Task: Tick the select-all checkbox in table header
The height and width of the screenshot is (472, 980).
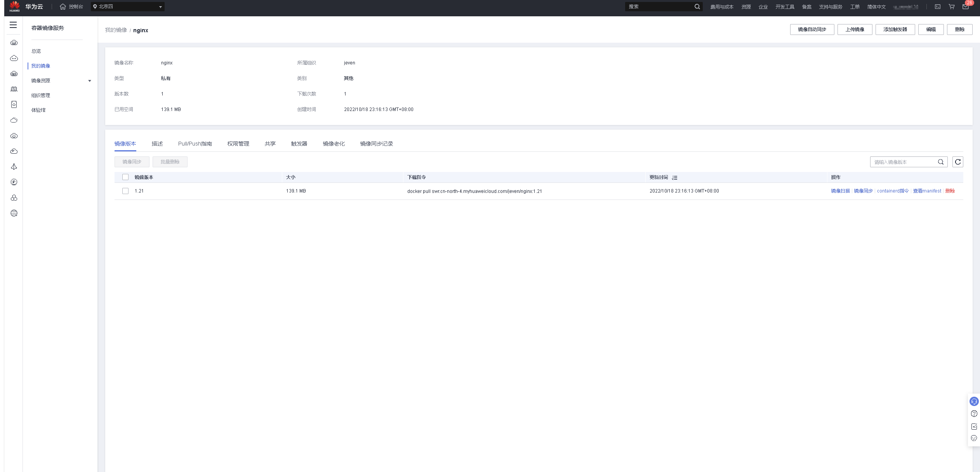Action: [125, 177]
